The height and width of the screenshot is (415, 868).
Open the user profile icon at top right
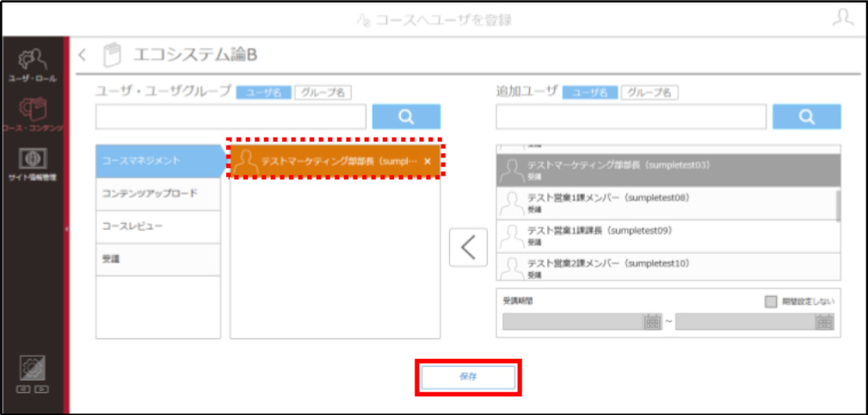[842, 18]
